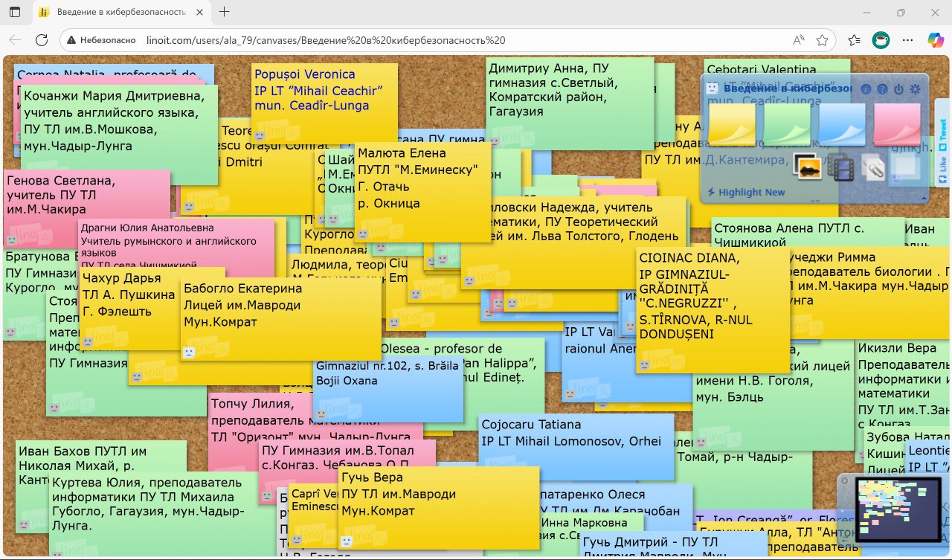Collapse minimap panel using its arrow button

pyautogui.click(x=845, y=480)
